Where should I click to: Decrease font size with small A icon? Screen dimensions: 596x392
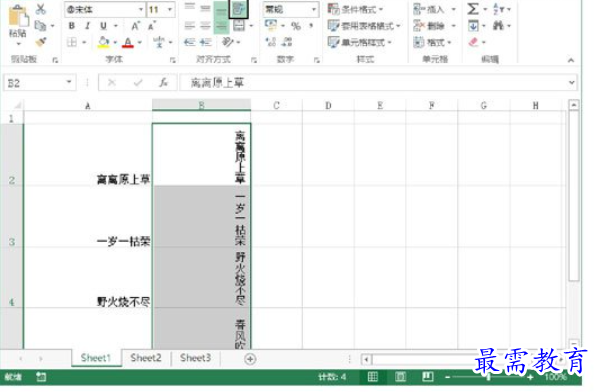coord(151,26)
